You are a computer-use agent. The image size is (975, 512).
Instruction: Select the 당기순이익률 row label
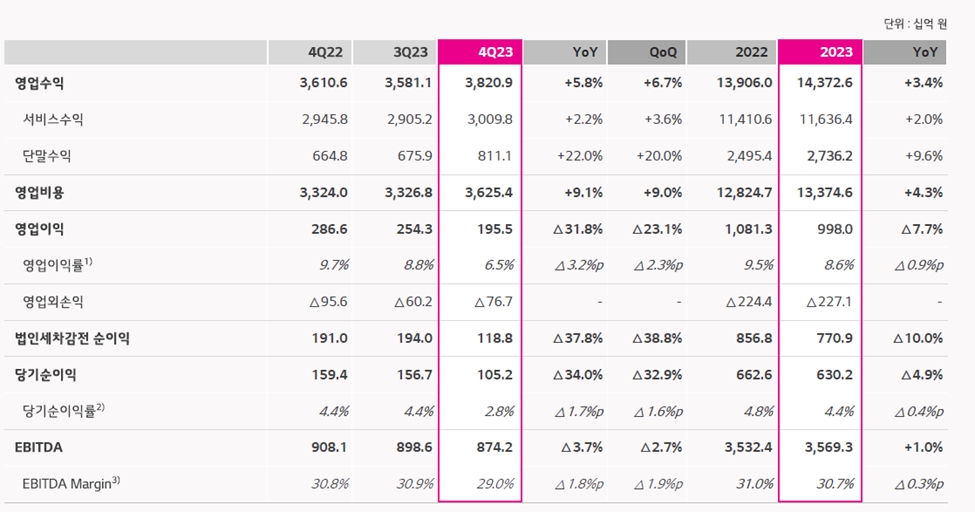click(62, 411)
